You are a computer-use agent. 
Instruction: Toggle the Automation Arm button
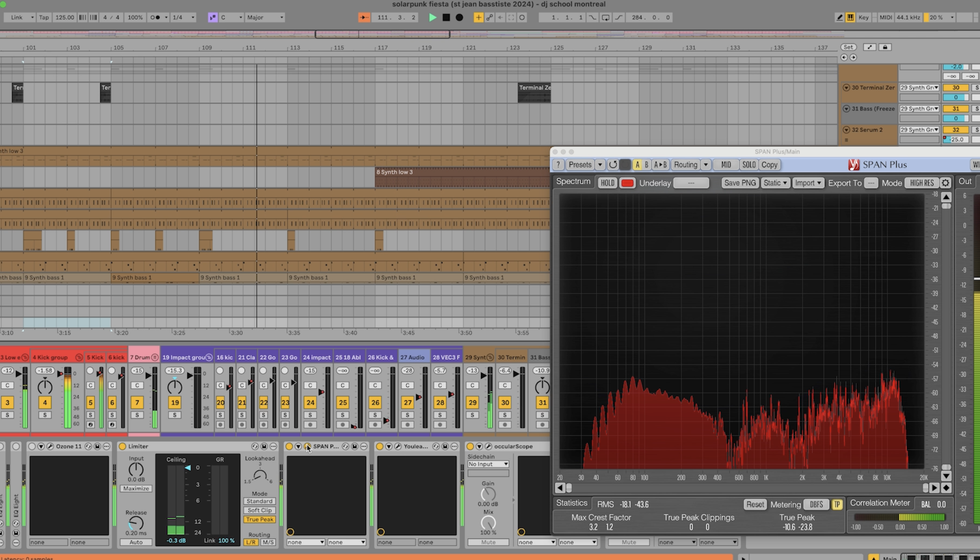click(489, 17)
